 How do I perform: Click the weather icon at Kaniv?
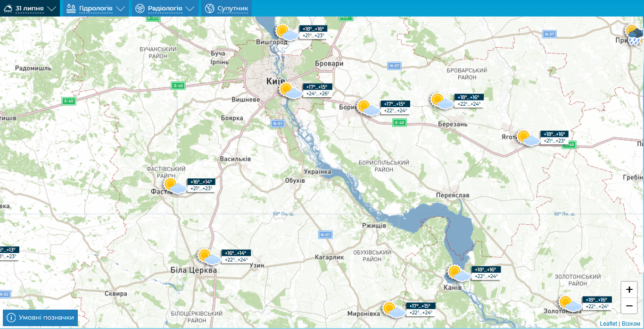point(459,273)
